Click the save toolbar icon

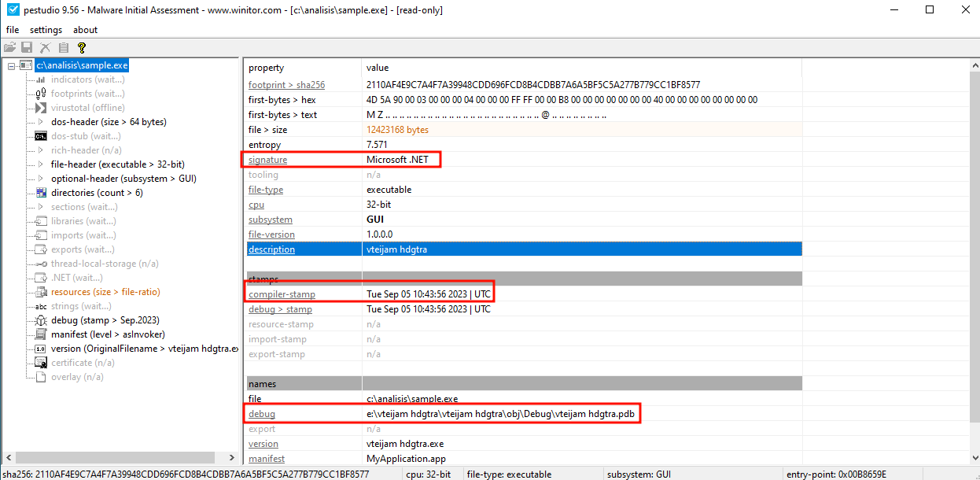(x=25, y=46)
